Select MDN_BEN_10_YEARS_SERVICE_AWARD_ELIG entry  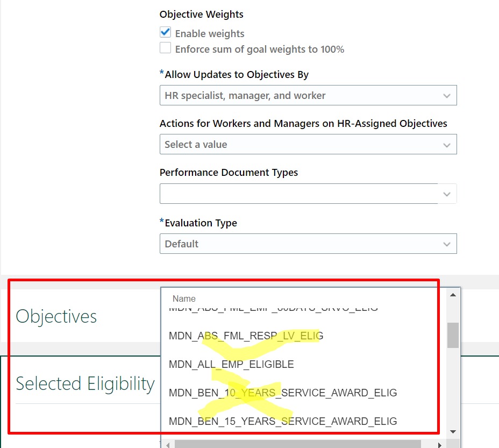[x=283, y=393]
